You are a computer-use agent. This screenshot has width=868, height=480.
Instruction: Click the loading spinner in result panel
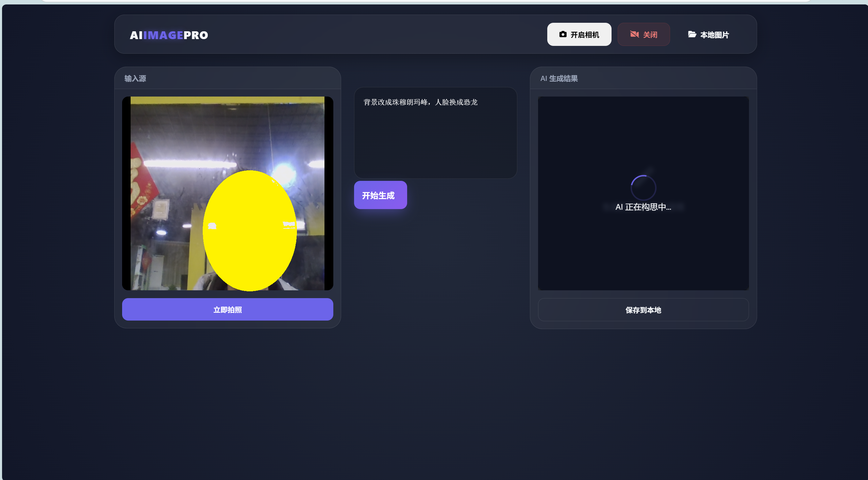[643, 187]
